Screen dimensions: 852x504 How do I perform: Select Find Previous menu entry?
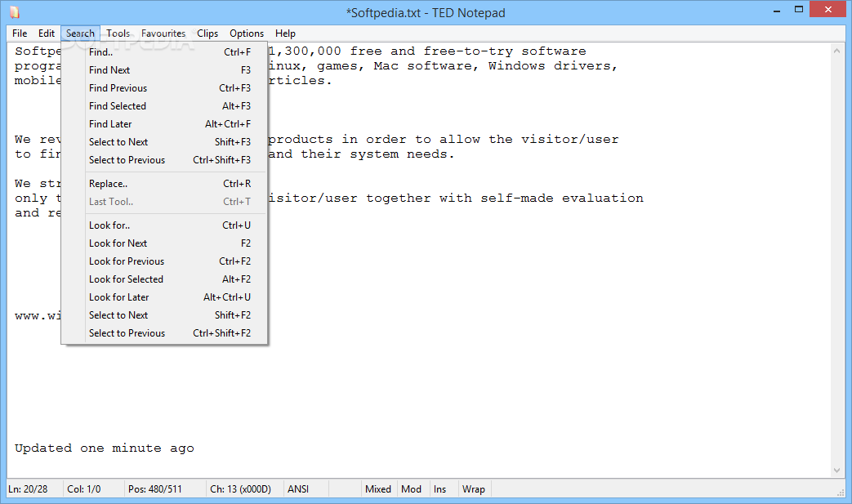[165, 88]
